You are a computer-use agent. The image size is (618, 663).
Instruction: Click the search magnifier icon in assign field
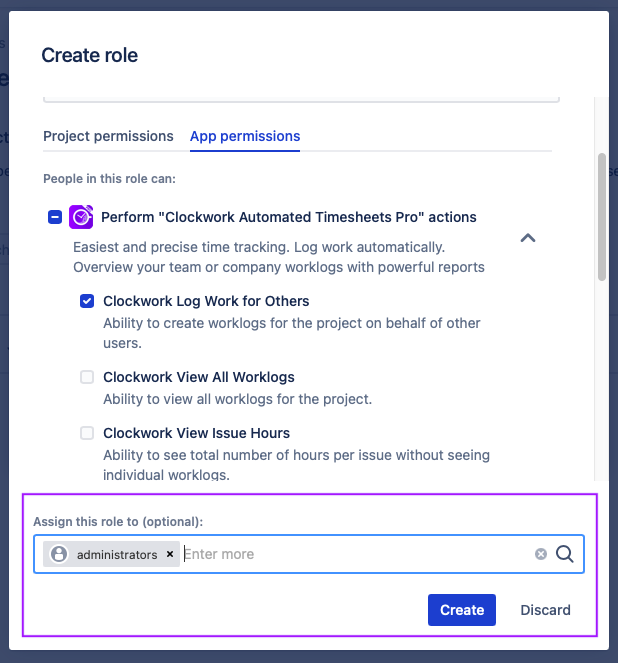pyautogui.click(x=564, y=554)
